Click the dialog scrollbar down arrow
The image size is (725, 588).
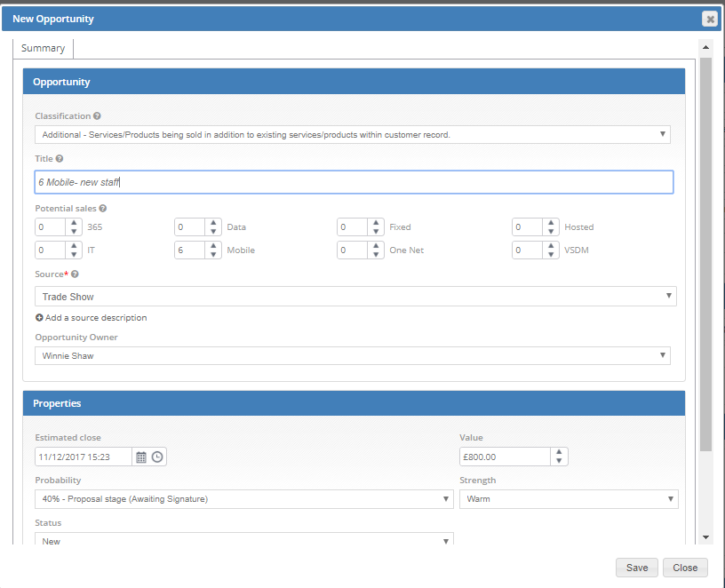tap(705, 537)
